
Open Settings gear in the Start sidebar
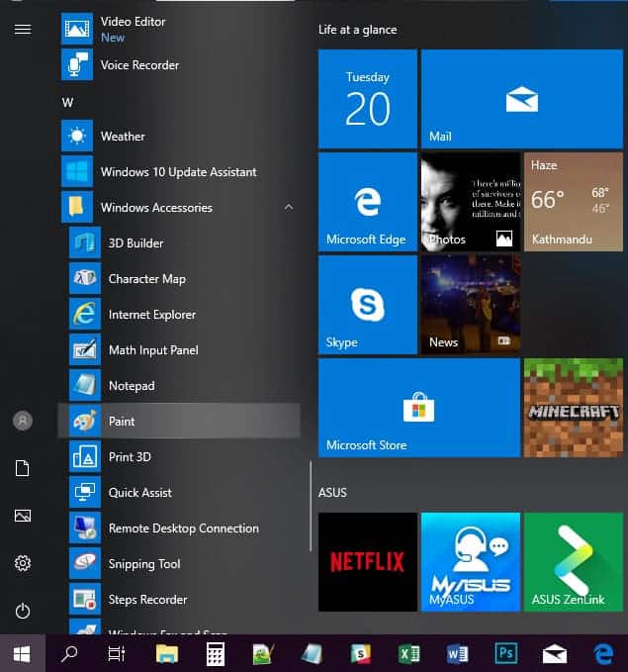tap(23, 563)
